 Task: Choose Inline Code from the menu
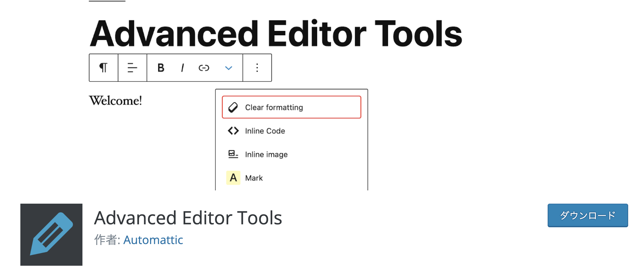pos(292,131)
